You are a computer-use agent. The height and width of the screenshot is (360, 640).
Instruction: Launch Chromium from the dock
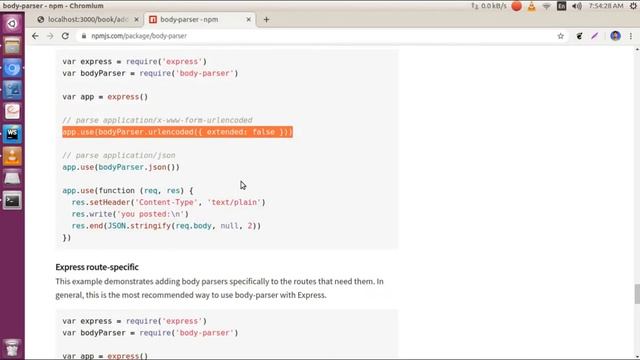[12, 68]
